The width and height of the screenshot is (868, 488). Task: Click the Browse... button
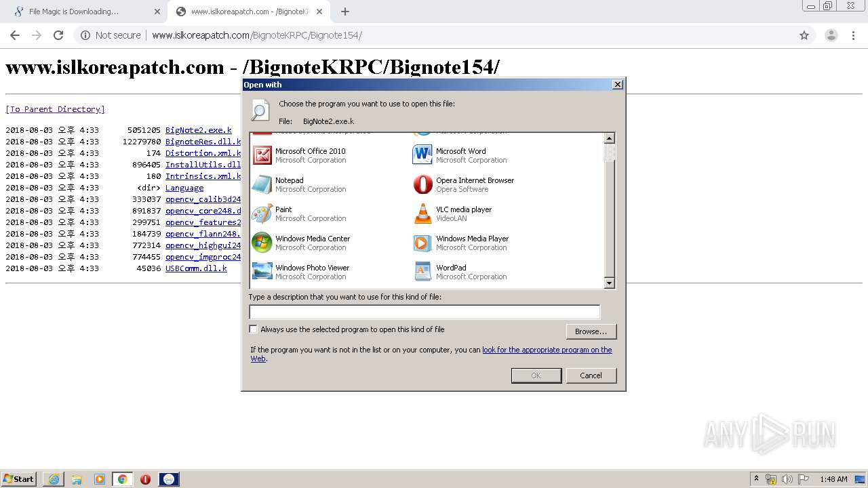591,331
